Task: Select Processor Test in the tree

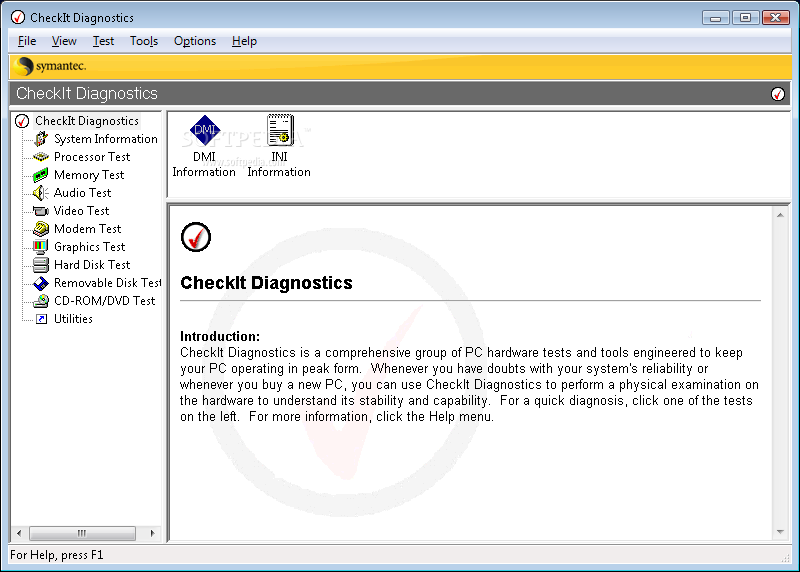Action: click(x=92, y=157)
